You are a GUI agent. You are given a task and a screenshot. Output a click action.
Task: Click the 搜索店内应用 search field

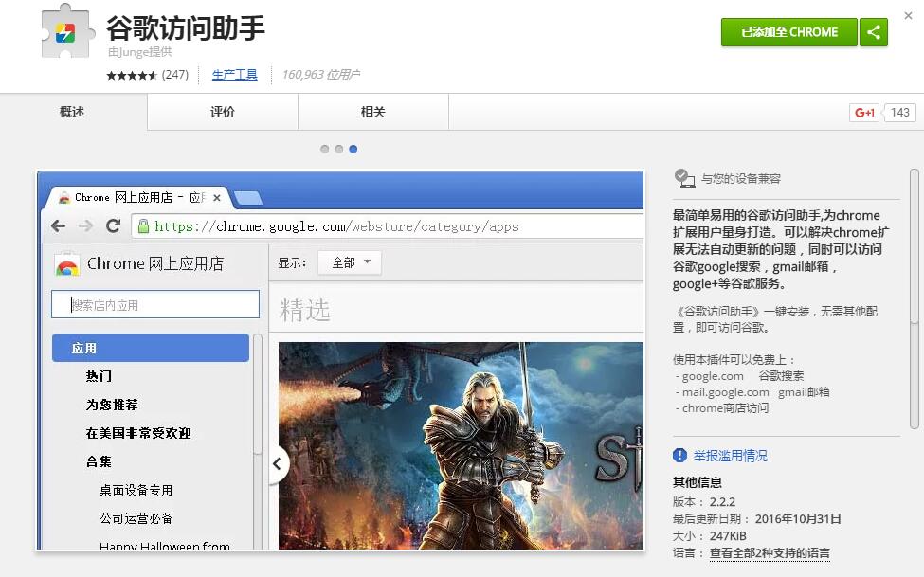[155, 304]
